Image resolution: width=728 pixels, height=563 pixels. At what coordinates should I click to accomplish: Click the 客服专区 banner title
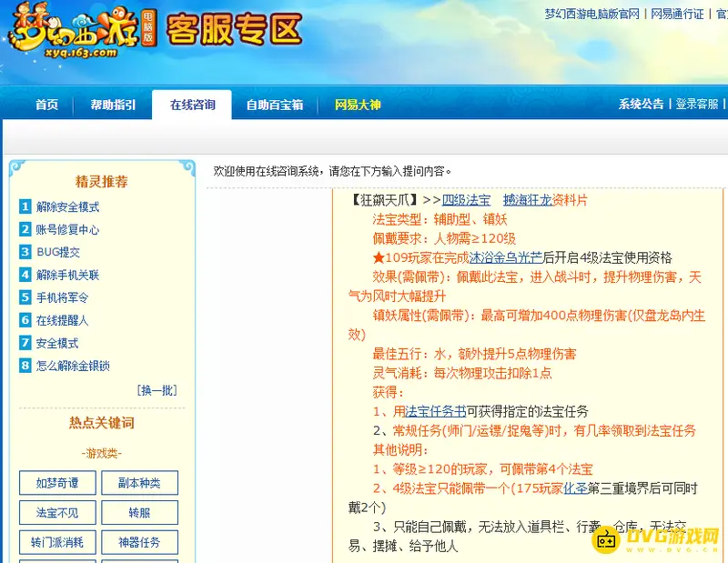coord(234,29)
